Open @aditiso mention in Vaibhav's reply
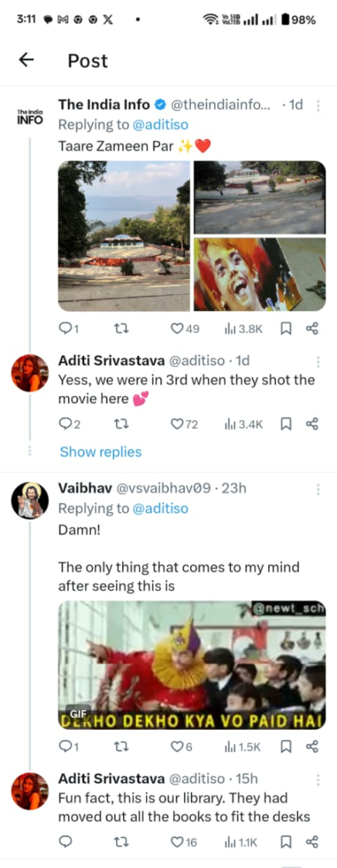Screen dimensions: 337x868 (160, 509)
